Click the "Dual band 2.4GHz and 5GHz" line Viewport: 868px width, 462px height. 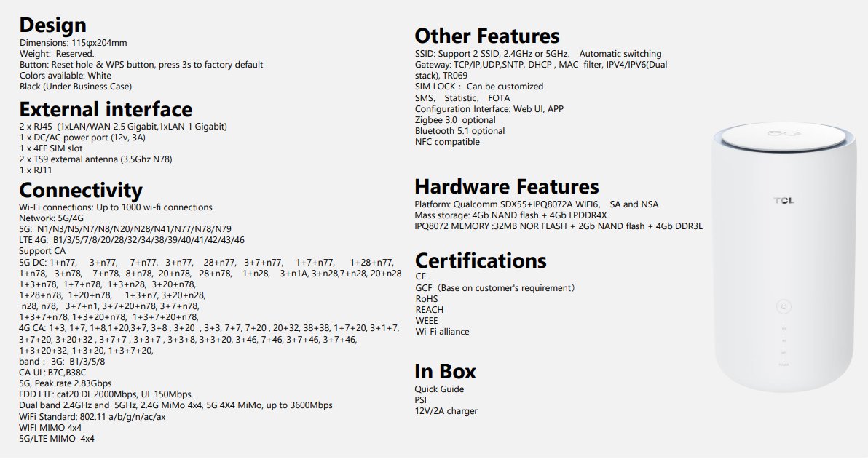click(x=176, y=405)
